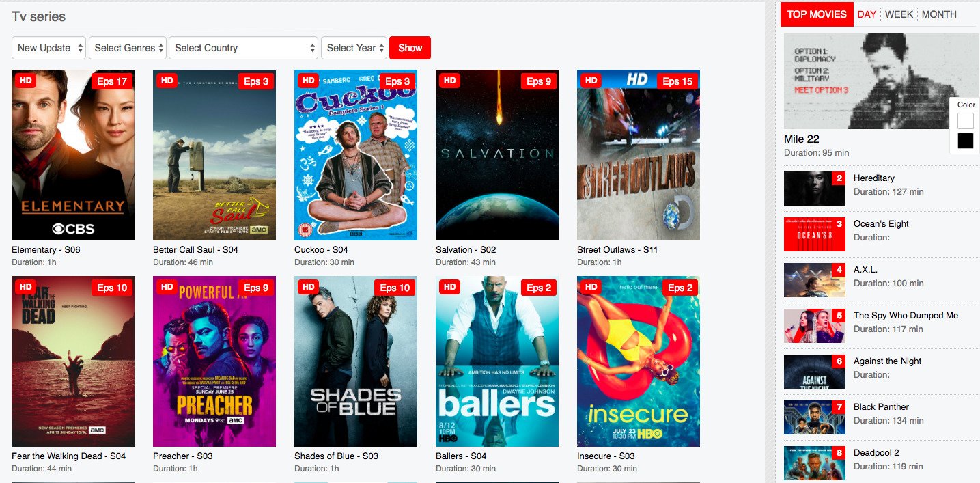Select the MONTH tab in top movies
Viewport: 980px width, 483px height.
(939, 14)
